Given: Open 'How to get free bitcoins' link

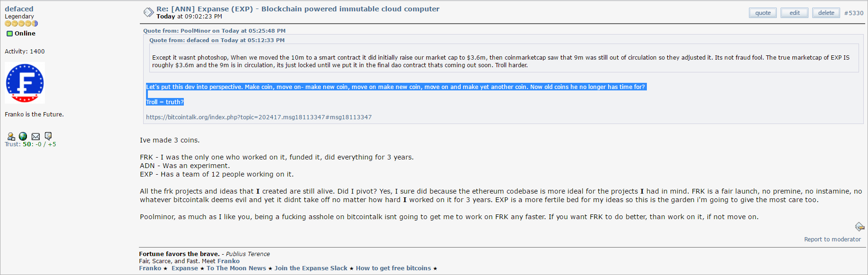Looking at the screenshot, I should click(x=393, y=268).
